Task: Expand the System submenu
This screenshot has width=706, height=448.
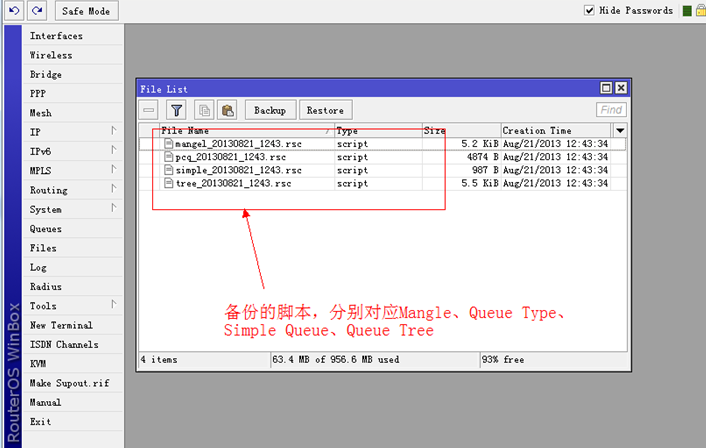Action: coord(112,209)
